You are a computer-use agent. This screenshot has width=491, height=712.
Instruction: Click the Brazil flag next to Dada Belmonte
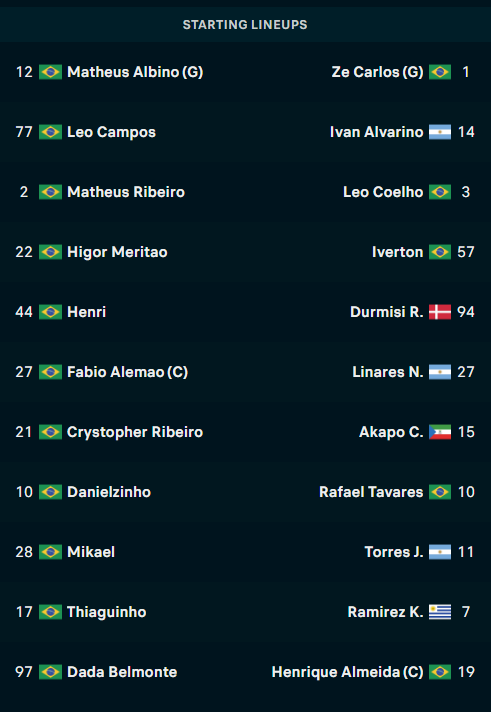[x=50, y=672]
